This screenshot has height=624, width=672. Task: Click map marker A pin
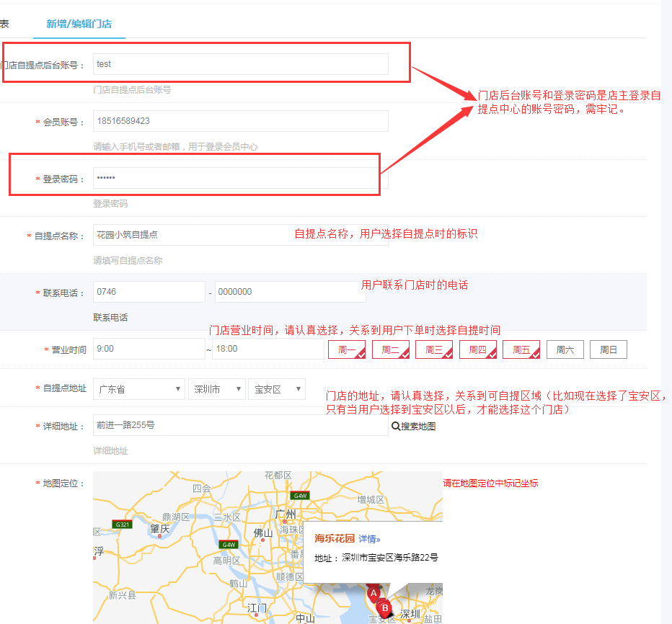373,594
